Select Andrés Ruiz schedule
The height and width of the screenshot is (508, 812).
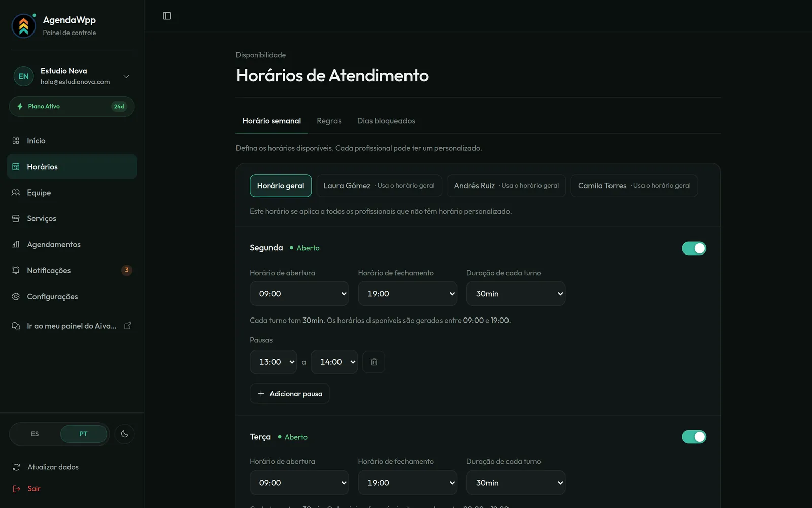pyautogui.click(x=506, y=186)
